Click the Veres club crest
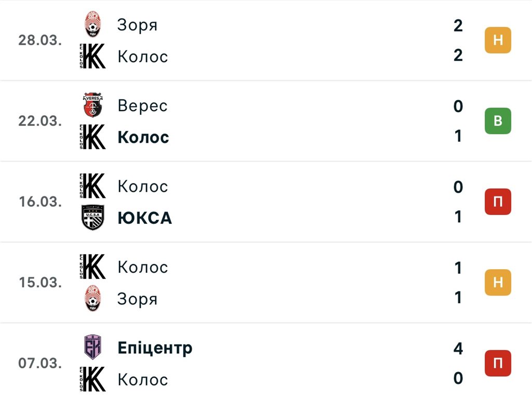Image resolution: width=532 pixels, height=399 pixels. click(x=94, y=105)
